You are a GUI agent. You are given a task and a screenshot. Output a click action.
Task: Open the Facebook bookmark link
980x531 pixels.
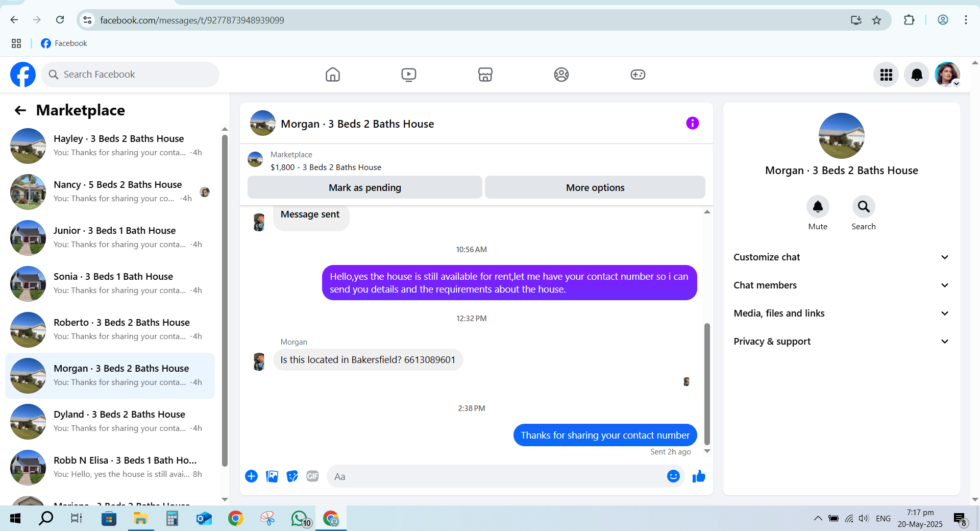click(x=64, y=43)
